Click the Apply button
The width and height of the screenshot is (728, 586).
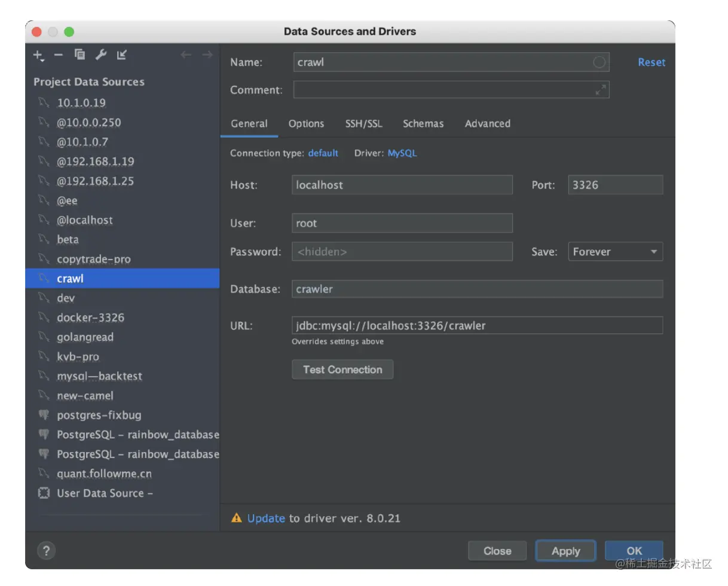(565, 551)
